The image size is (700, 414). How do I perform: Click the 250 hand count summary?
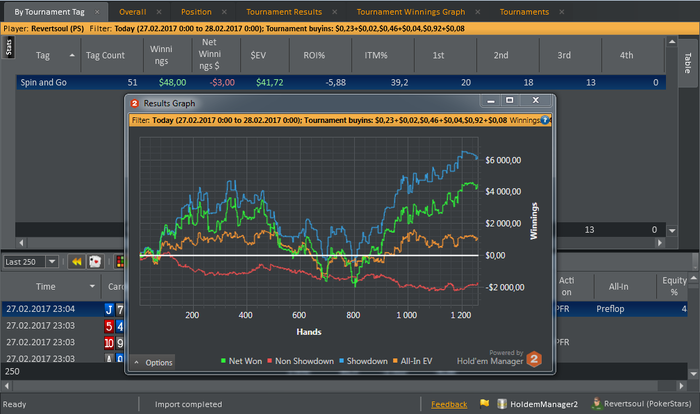12,371
